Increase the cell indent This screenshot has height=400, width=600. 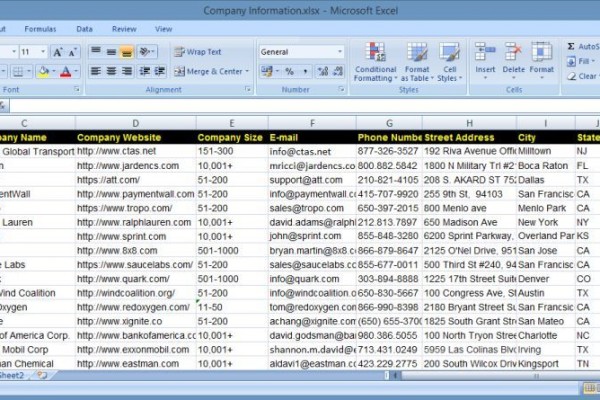[160, 71]
